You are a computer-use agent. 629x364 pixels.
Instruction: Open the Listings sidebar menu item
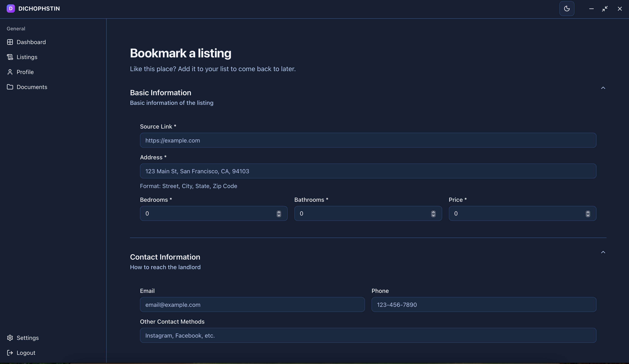point(27,57)
